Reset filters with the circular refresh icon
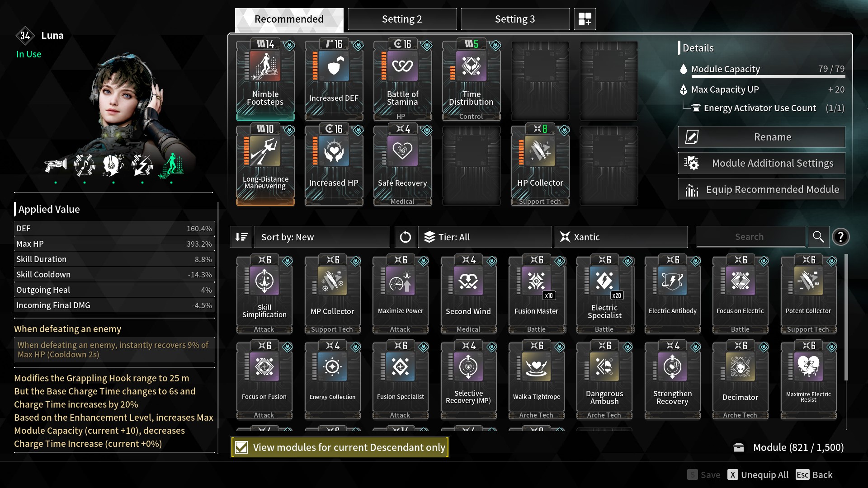 tap(405, 237)
